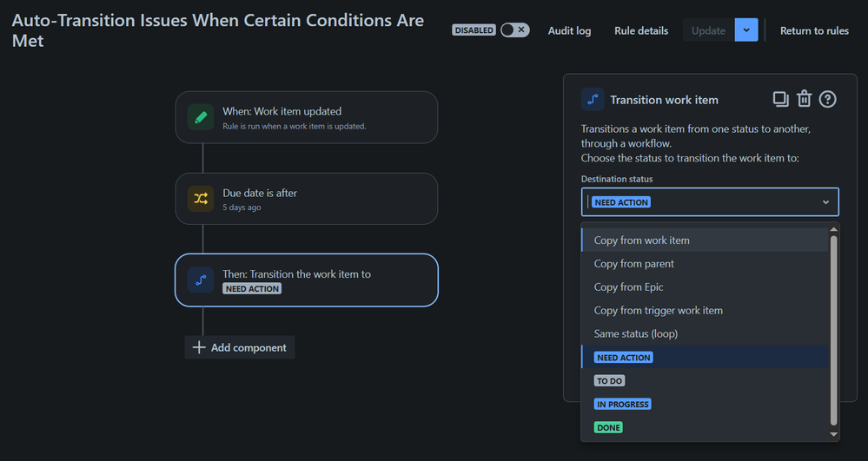The image size is (868, 461).
Task: Click the DISABLED status badge
Action: click(x=474, y=30)
